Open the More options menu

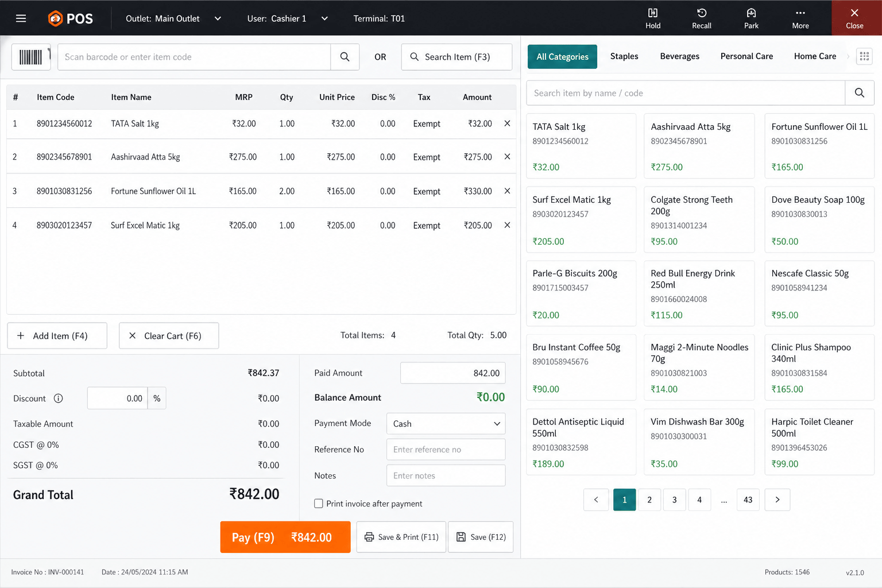[800, 18]
